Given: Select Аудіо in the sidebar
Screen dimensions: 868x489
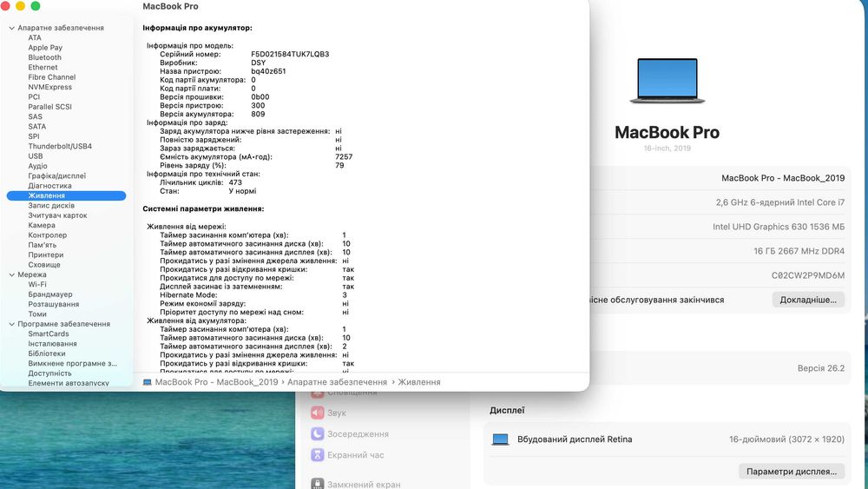Looking at the screenshot, I should tap(37, 166).
